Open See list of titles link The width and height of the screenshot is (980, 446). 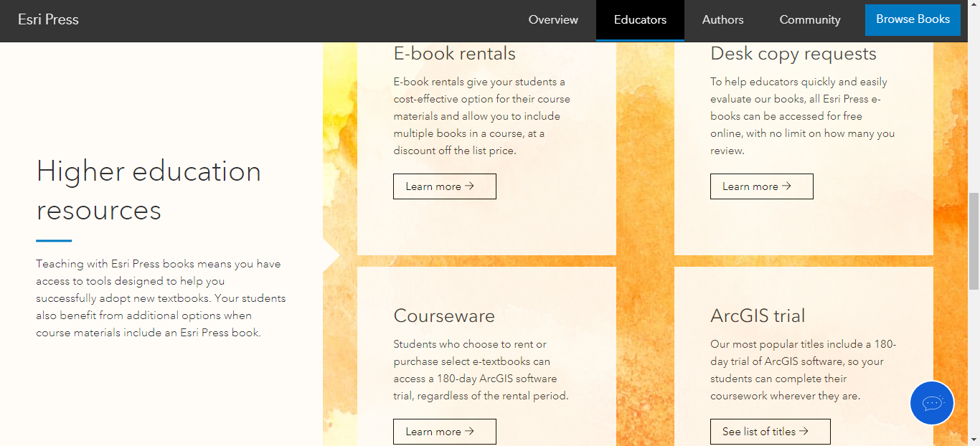click(771, 432)
